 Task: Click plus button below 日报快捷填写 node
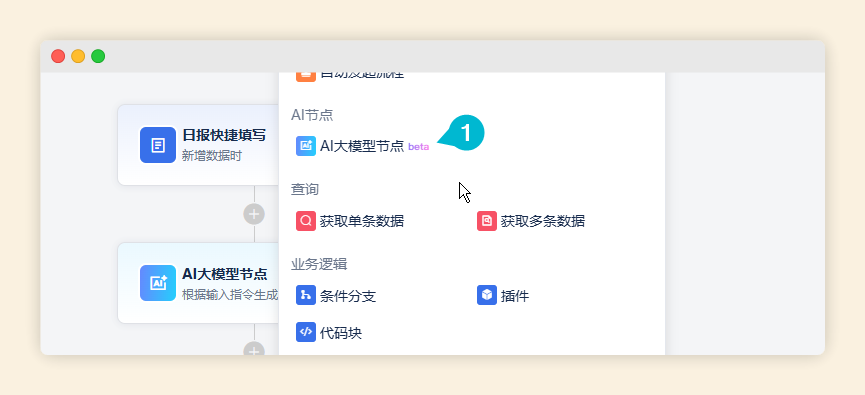[254, 214]
